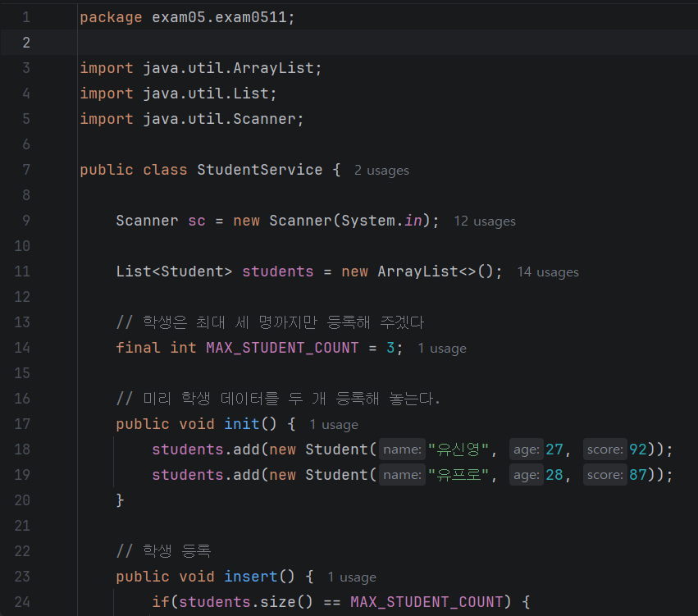Click the students field in List<Student> declaration
The image size is (698, 616).
click(x=278, y=271)
